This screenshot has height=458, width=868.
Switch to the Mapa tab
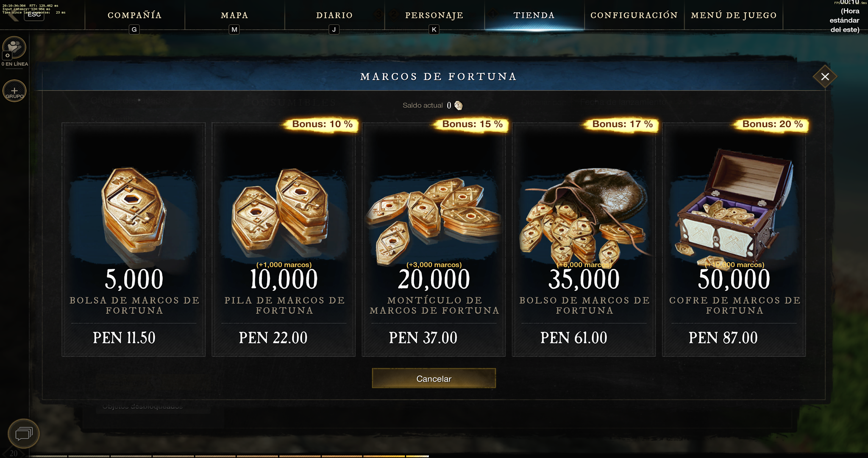pyautogui.click(x=234, y=15)
